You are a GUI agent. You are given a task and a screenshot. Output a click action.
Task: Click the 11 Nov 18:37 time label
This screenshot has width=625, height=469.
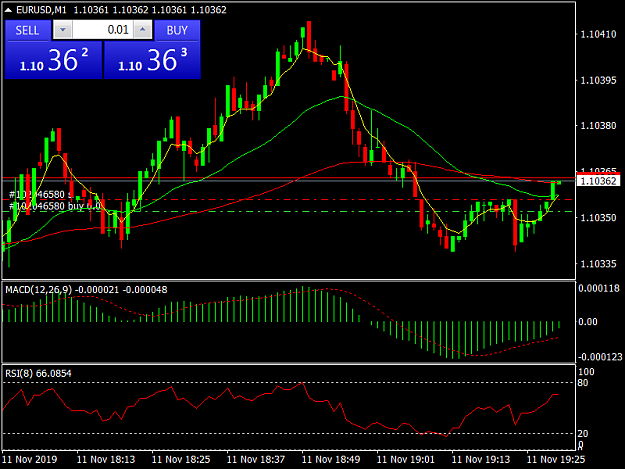point(256,459)
